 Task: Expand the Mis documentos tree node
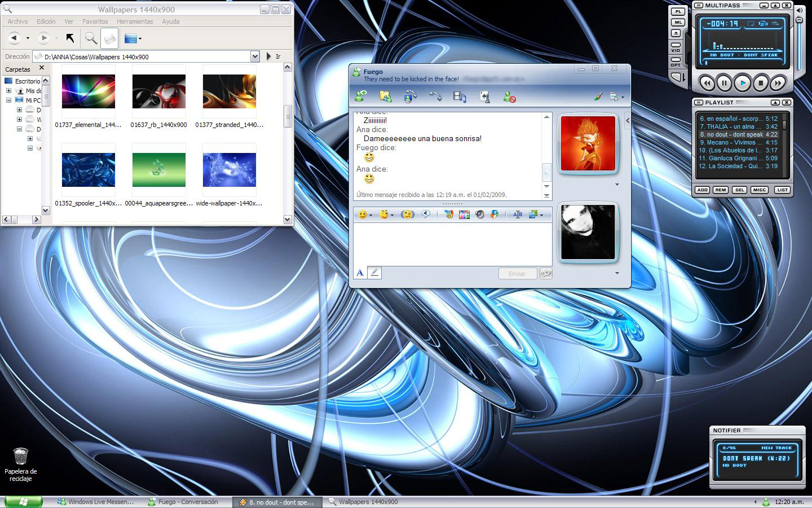(9, 91)
